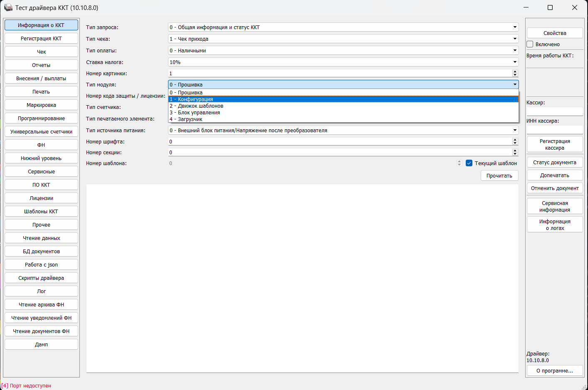Open the Работа с json section
Viewport: 588px width, 390px height.
(41, 264)
